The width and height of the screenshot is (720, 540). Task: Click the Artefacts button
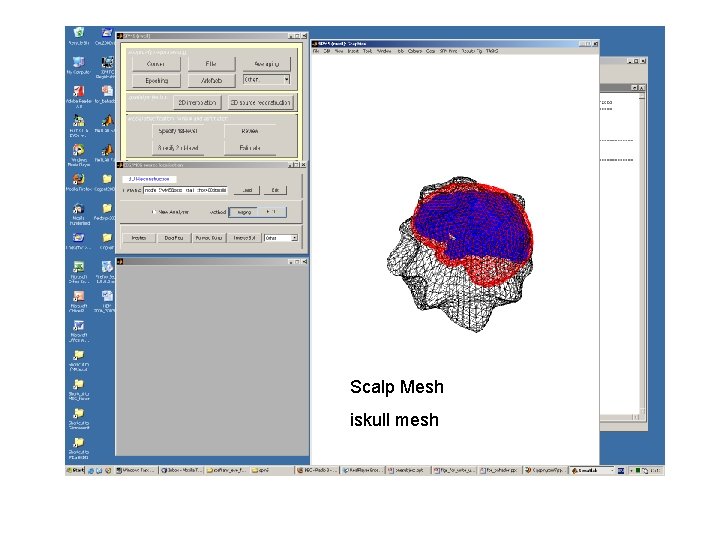[211, 80]
